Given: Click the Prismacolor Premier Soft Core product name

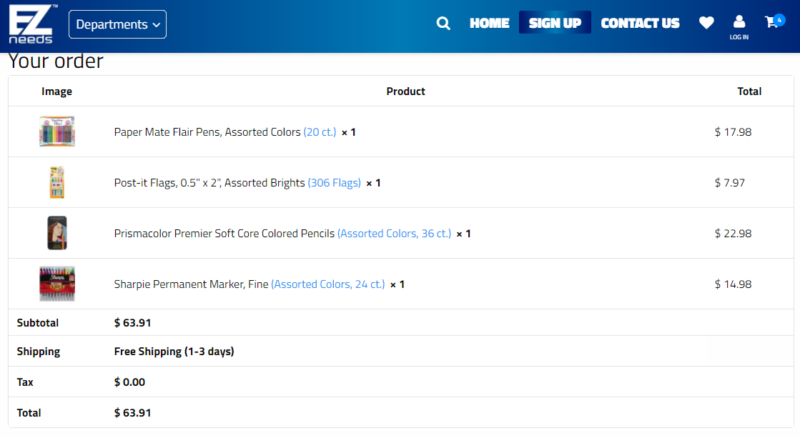Looking at the screenshot, I should pyautogui.click(x=224, y=233).
